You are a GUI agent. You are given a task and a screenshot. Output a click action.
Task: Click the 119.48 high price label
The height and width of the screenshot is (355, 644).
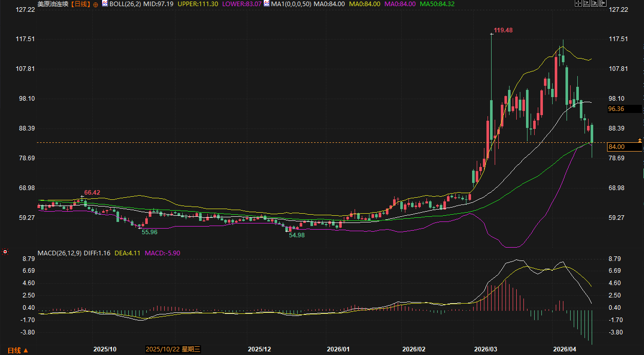tap(503, 30)
